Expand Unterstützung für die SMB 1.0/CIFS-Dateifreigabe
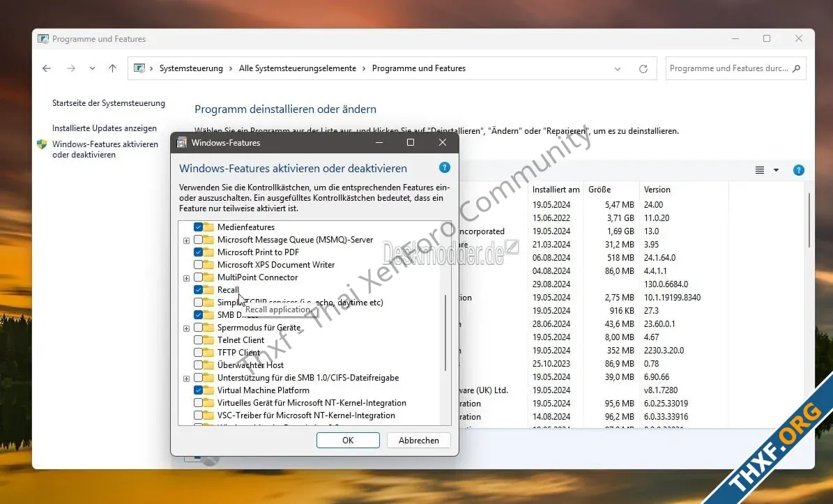 tap(187, 379)
